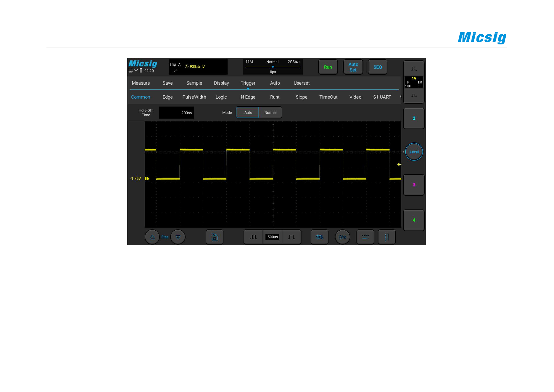The width and height of the screenshot is (554, 392).
Task: Select the N Edge trigger type
Action: [x=248, y=97]
